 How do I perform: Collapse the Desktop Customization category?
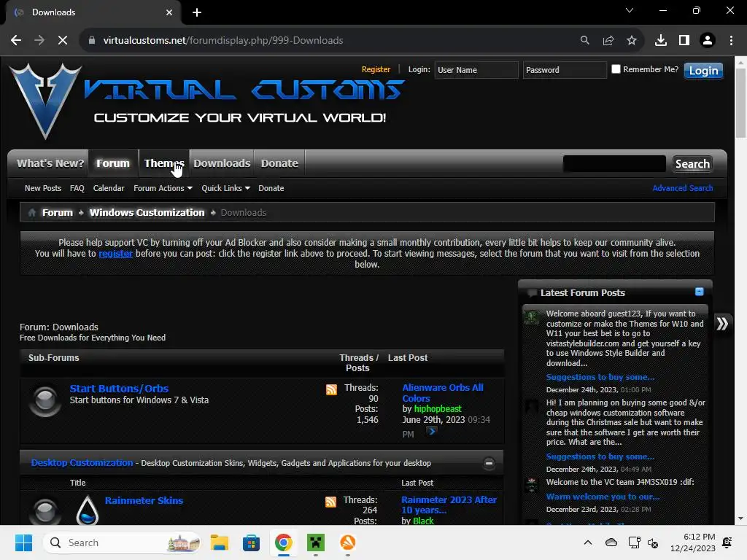(489, 463)
